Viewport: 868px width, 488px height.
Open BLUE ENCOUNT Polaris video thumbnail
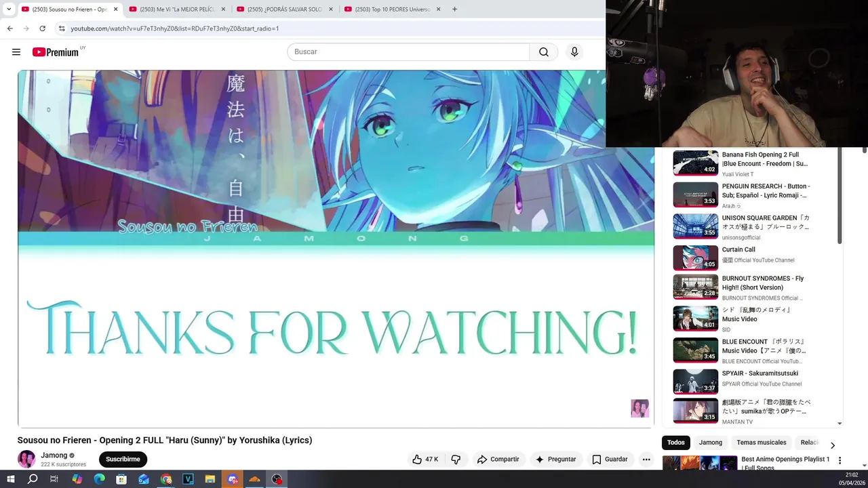[x=695, y=350]
